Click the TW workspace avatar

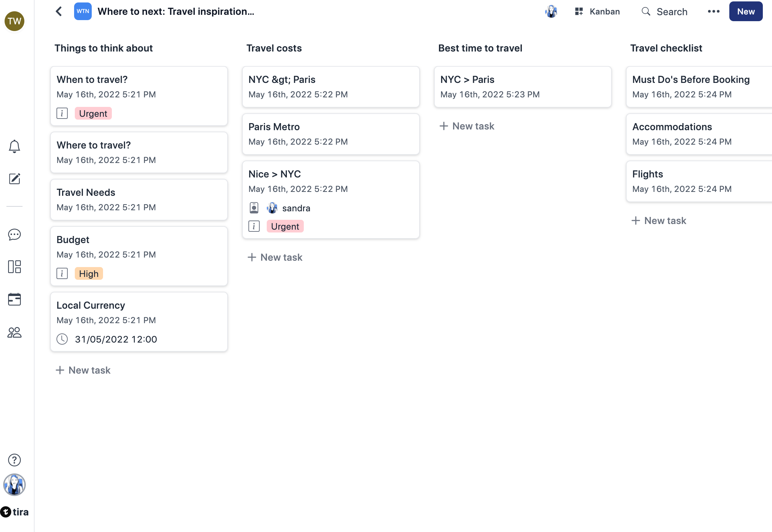[x=14, y=21]
